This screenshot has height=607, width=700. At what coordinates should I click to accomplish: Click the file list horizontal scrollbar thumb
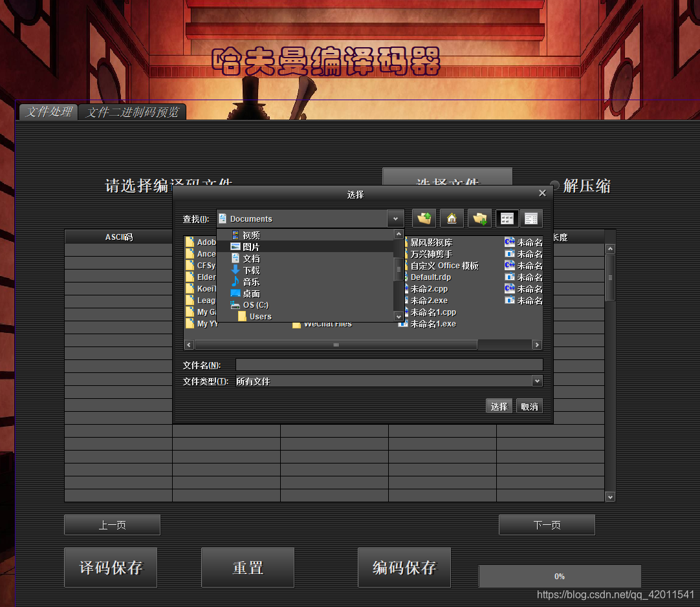[x=336, y=345]
